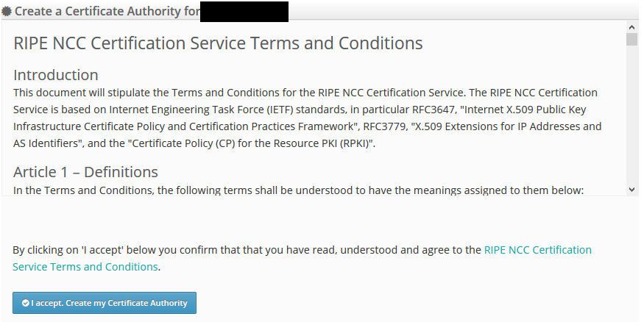Accept and create my Certificate Authority
The height and width of the screenshot is (322, 644).
[x=105, y=303]
